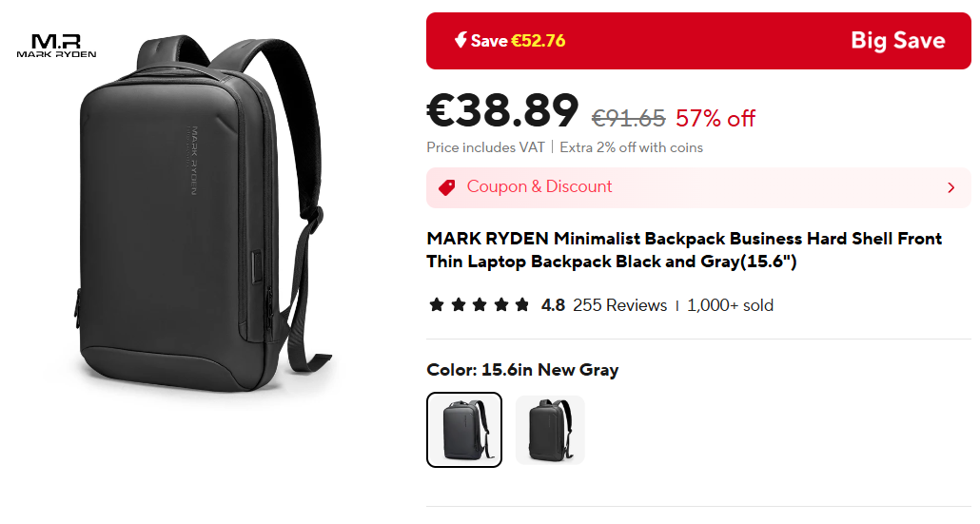Click the €38.89 current price

pos(502,110)
